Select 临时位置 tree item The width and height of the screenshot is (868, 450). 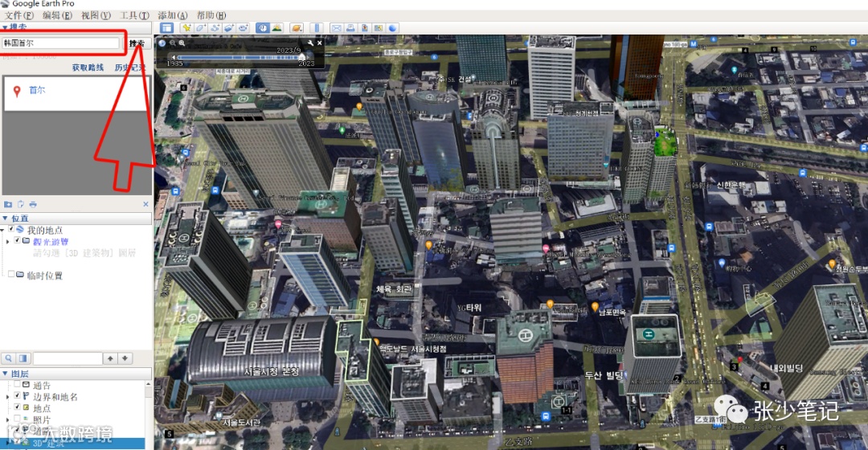(45, 275)
